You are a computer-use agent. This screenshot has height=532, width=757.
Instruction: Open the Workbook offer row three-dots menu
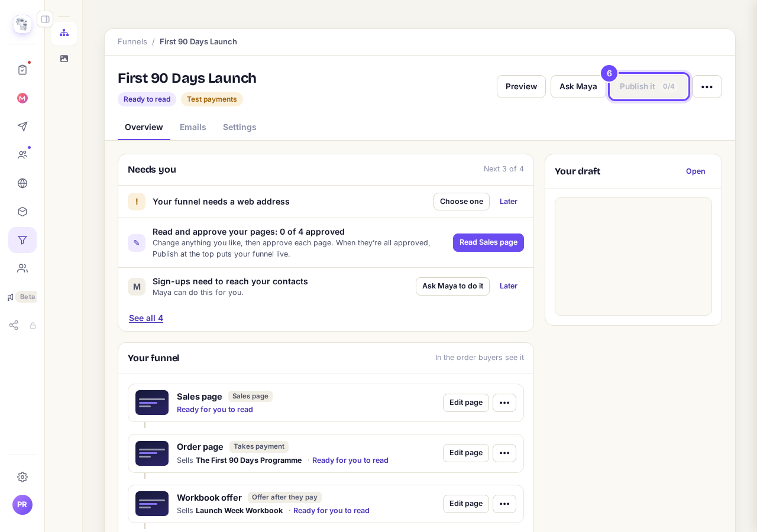[x=504, y=504]
